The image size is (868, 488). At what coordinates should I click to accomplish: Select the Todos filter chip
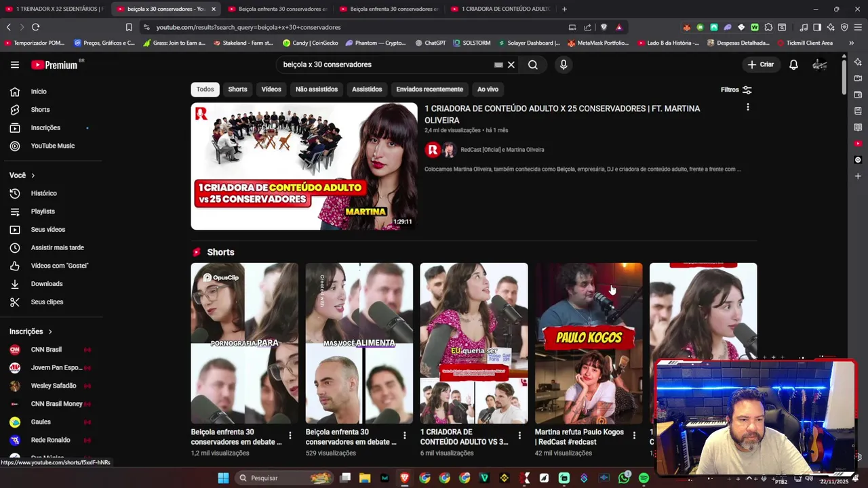point(205,89)
